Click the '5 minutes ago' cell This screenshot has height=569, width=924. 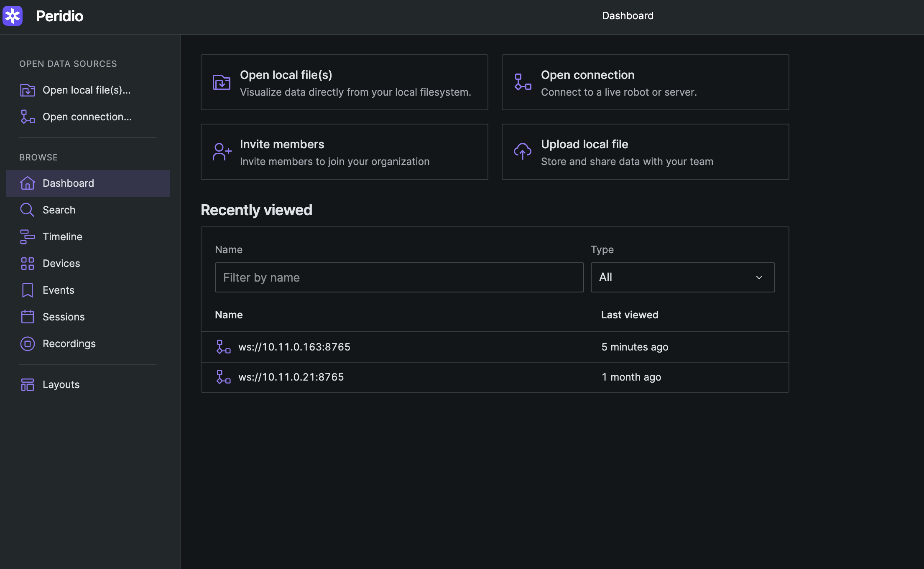[635, 347]
